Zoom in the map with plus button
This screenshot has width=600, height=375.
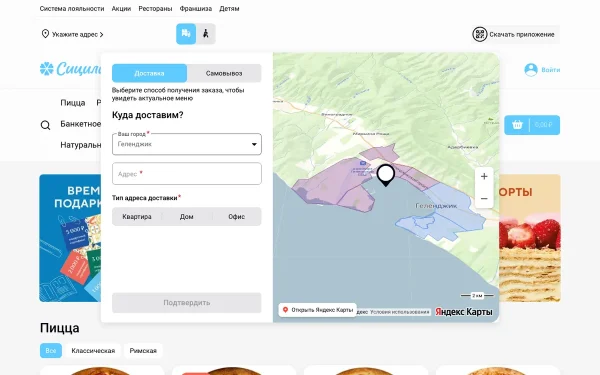tap(484, 176)
